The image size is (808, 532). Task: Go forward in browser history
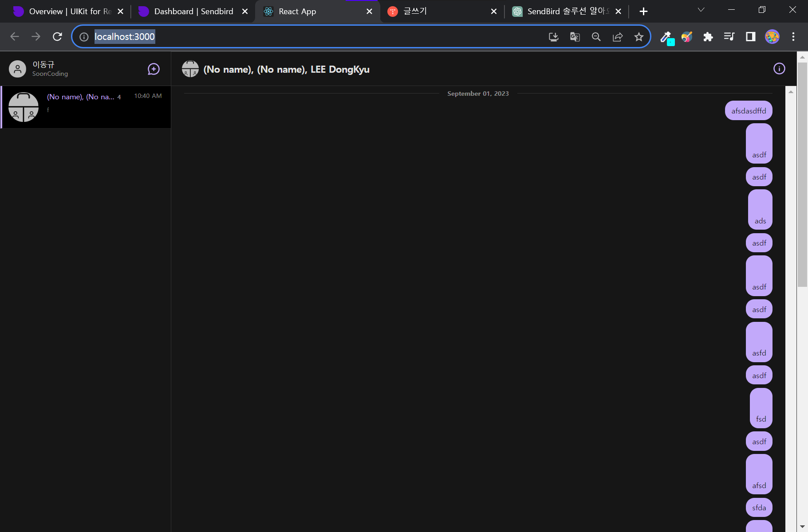[x=36, y=37]
